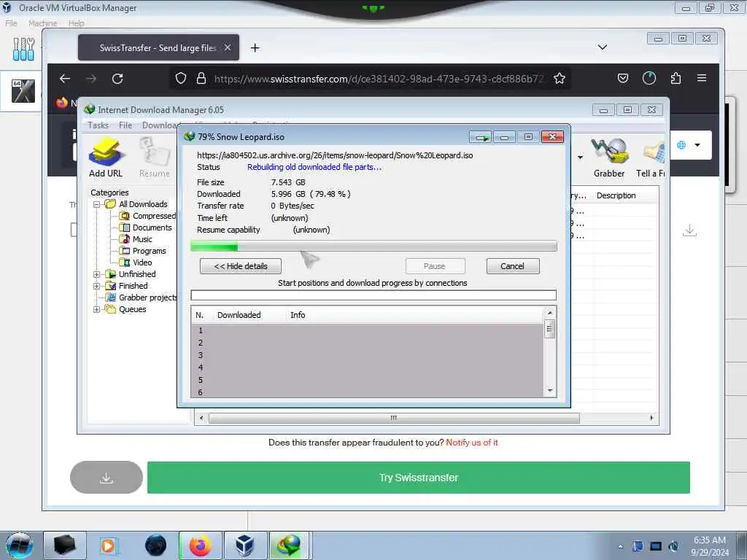Expand the Finished category
The width and height of the screenshot is (747, 560).
pos(97,286)
